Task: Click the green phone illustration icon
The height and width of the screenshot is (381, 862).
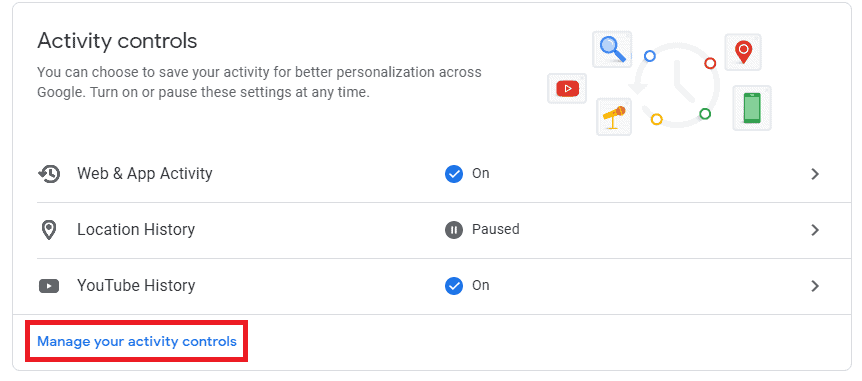Action: [x=752, y=108]
